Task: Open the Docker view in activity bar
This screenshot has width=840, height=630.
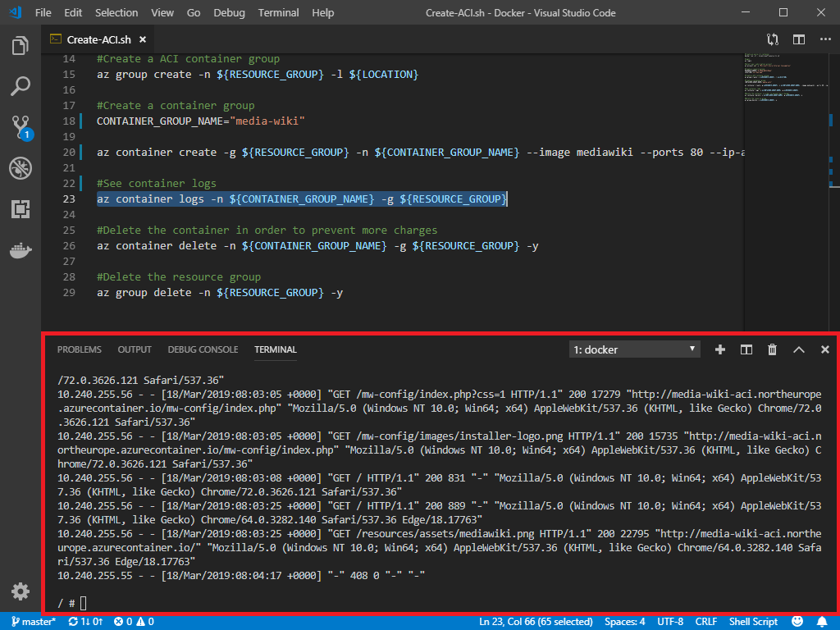Action: point(21,250)
